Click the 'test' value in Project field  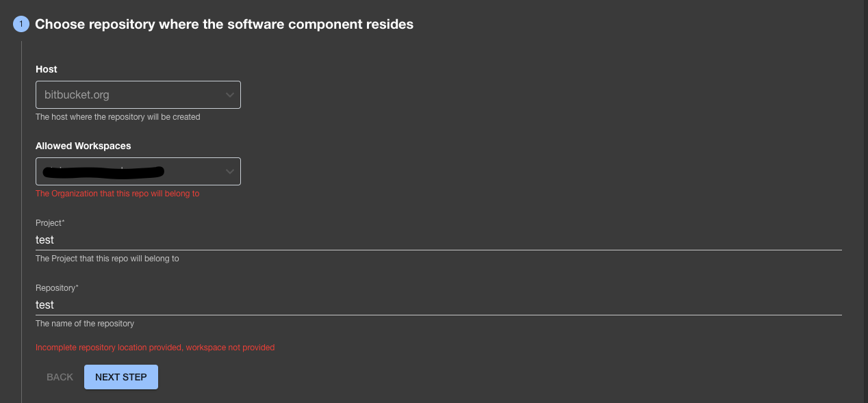pyautogui.click(x=44, y=239)
